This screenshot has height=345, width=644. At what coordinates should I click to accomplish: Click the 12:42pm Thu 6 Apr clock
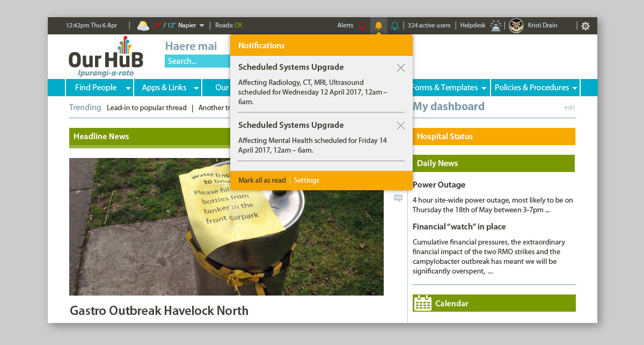[x=91, y=25]
